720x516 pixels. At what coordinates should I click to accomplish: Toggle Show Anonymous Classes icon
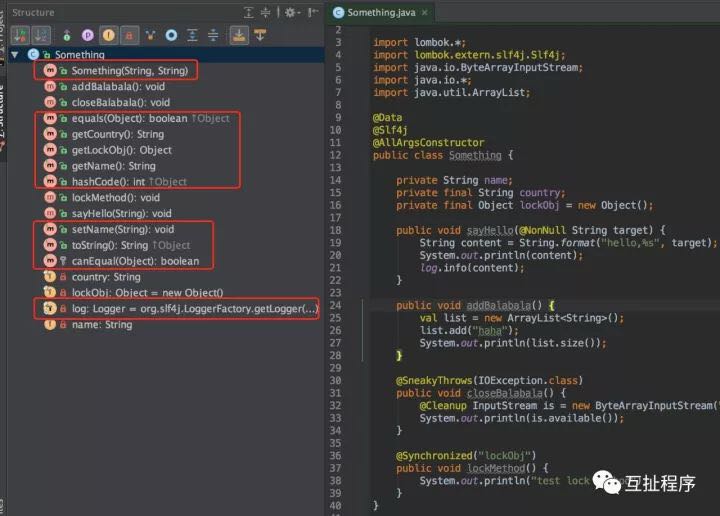click(x=151, y=35)
